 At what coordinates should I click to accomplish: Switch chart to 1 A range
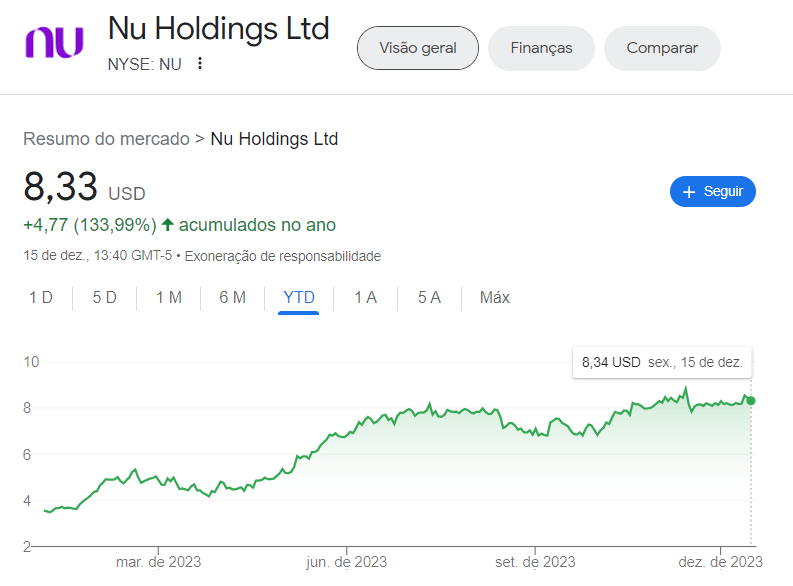pos(366,297)
